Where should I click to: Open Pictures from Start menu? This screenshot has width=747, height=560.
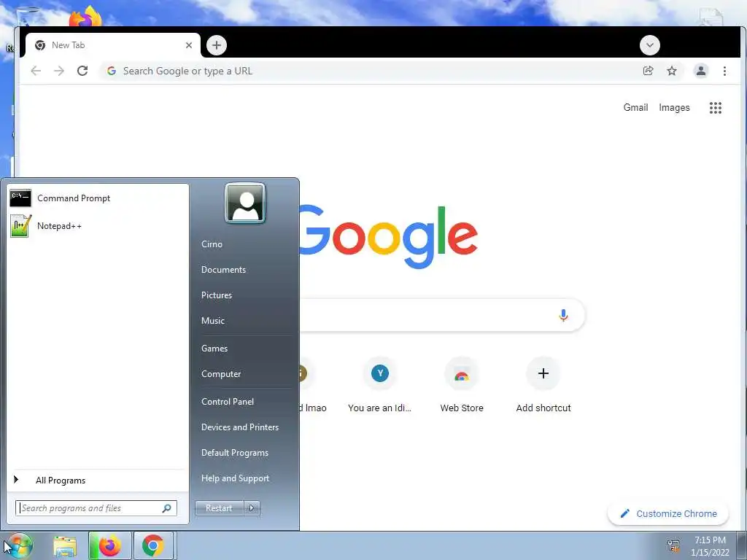click(x=217, y=295)
